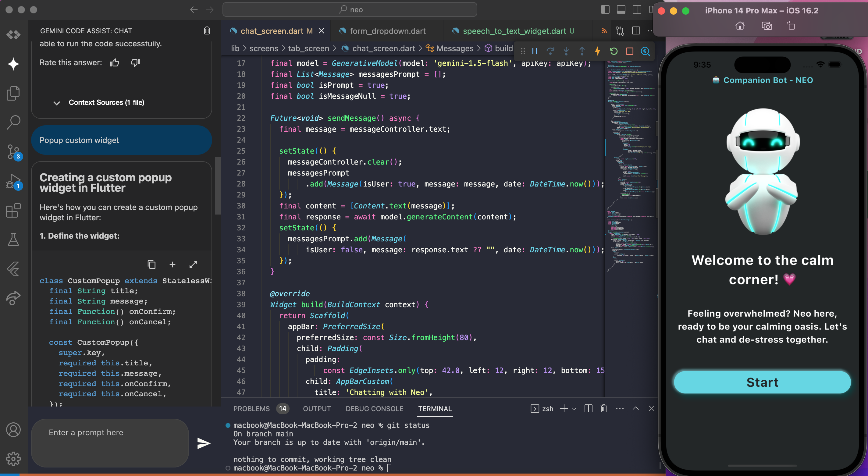
Task: Send the prompt with the arrow button
Action: [204, 443]
